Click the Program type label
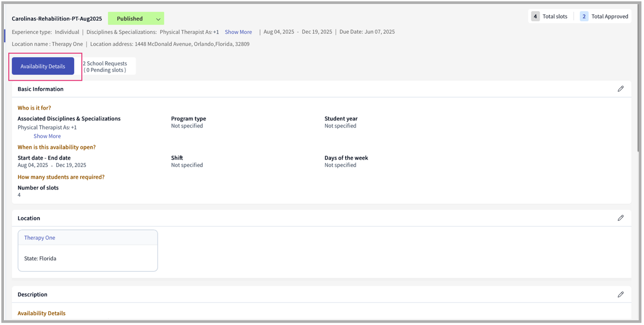This screenshot has height=325, width=644. pos(189,118)
